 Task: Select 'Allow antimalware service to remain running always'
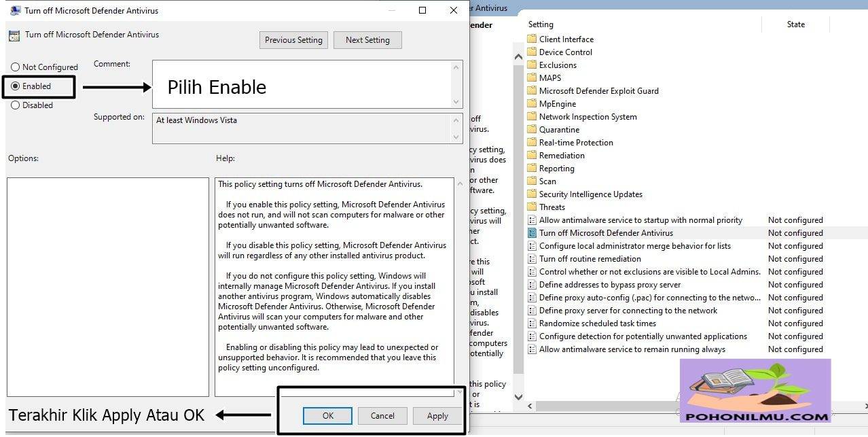(632, 349)
